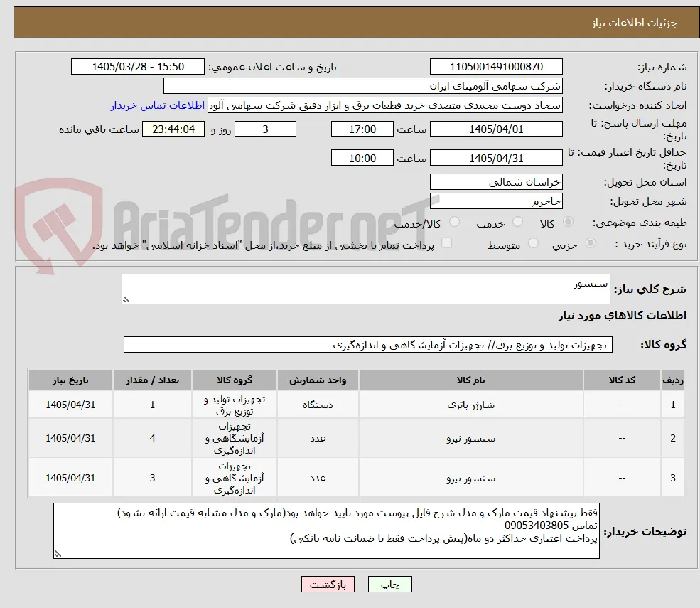Click the بازگشت back button
Image resolution: width=700 pixels, height=608 pixels.
(328, 585)
